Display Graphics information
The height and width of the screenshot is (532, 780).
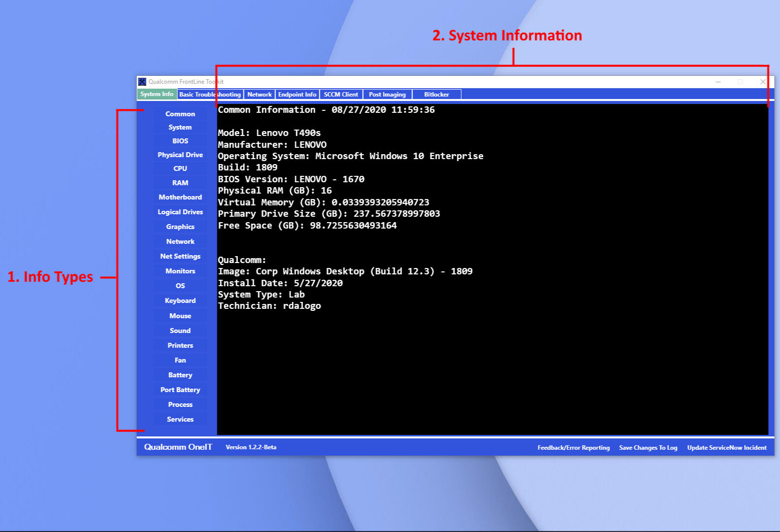180,227
